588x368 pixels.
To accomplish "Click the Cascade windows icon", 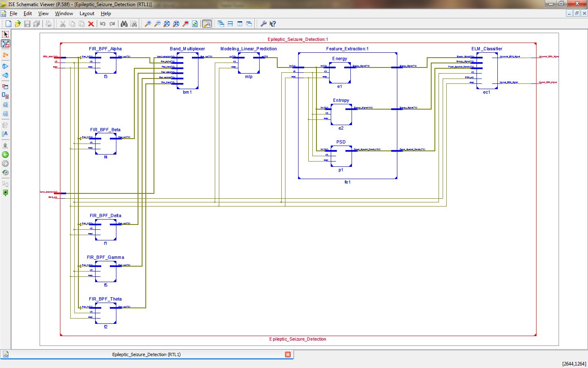I will 221,24.
